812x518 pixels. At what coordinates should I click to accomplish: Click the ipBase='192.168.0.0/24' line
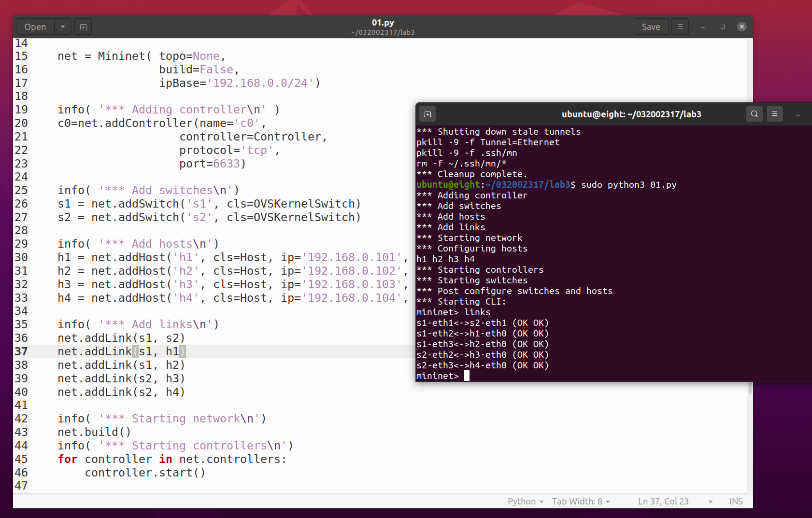pyautogui.click(x=240, y=83)
